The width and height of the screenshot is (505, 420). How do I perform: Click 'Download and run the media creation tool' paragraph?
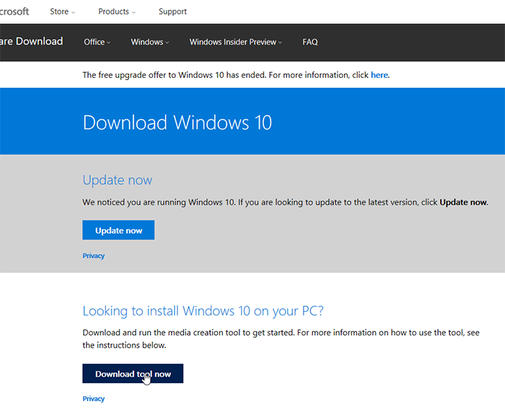point(281,339)
